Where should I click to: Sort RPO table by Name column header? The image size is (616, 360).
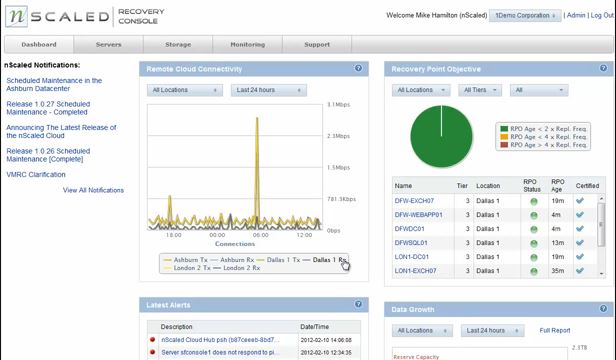(403, 186)
